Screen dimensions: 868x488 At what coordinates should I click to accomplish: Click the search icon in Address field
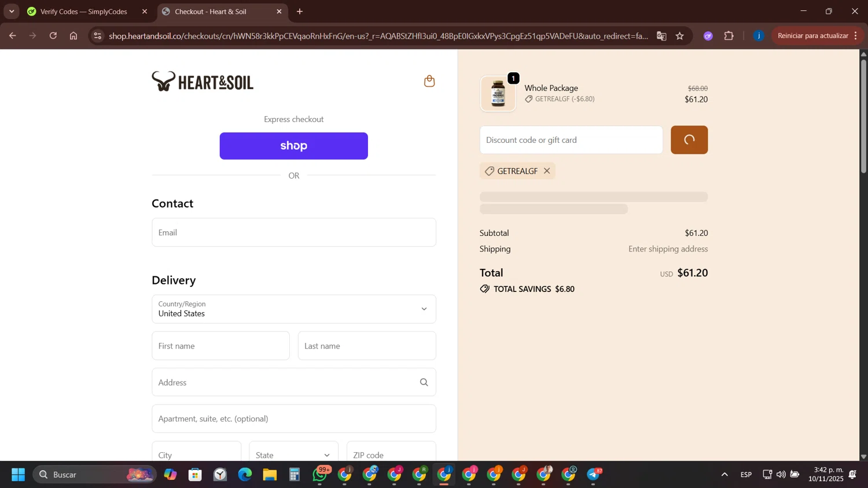coord(424,382)
